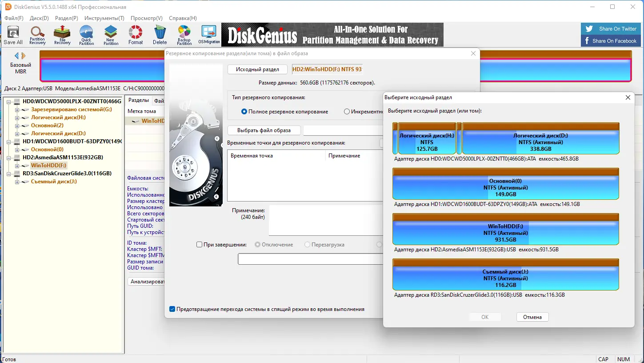Click Отмена in partition selection dialog
This screenshot has height=363, width=644.
(x=532, y=317)
